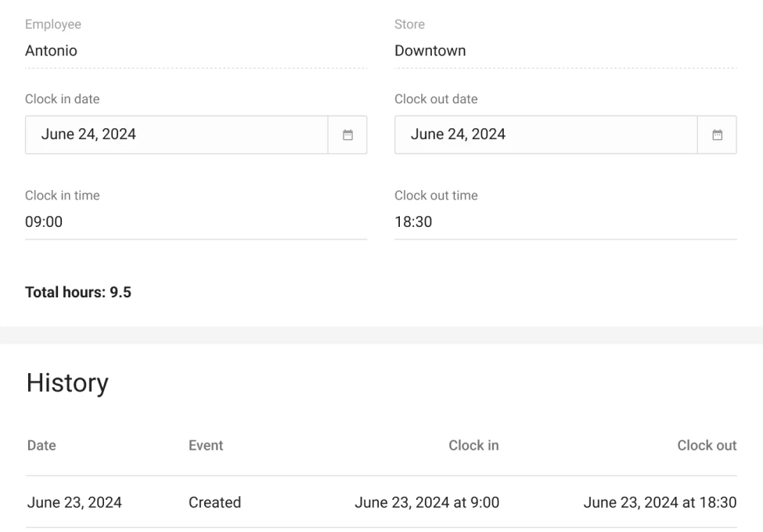Select the June 23, 2024 date cell
763x532 pixels.
74,502
